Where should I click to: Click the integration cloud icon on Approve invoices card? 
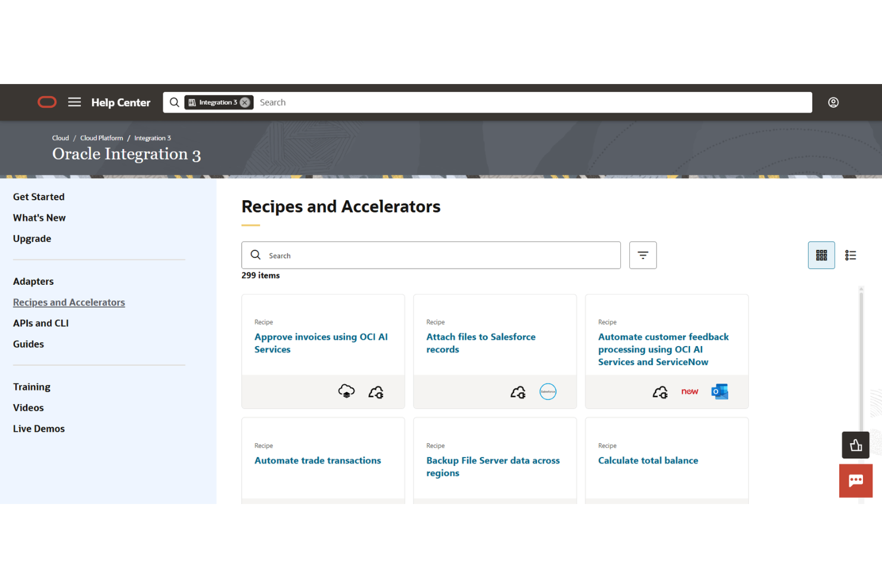[x=376, y=392]
